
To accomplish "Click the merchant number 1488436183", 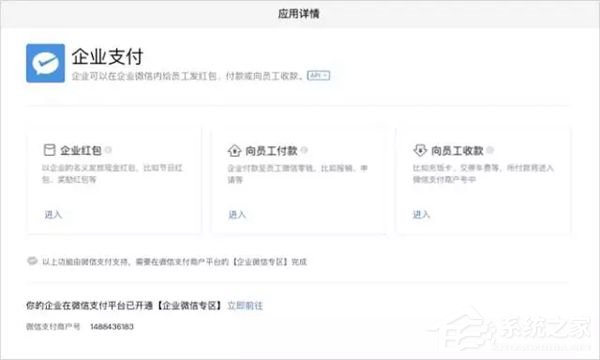I will point(112,327).
